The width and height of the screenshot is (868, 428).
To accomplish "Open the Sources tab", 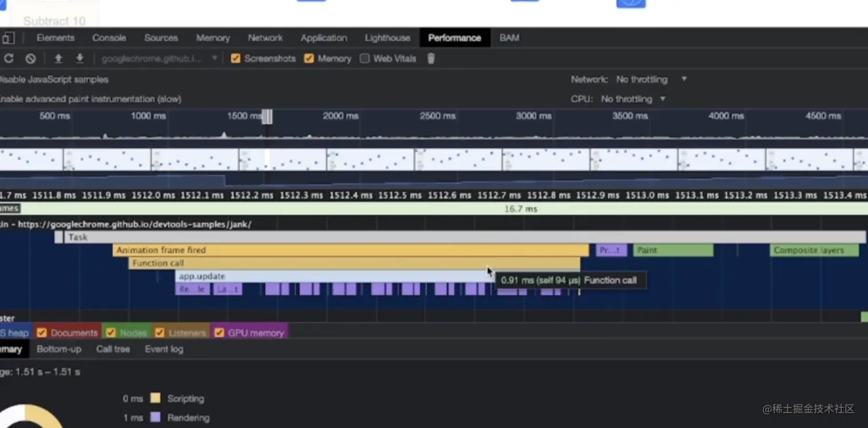I will [x=161, y=38].
